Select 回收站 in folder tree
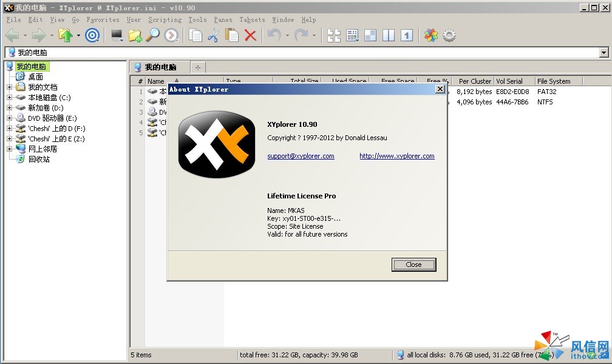Screen dimensions: 612x364 (39, 159)
